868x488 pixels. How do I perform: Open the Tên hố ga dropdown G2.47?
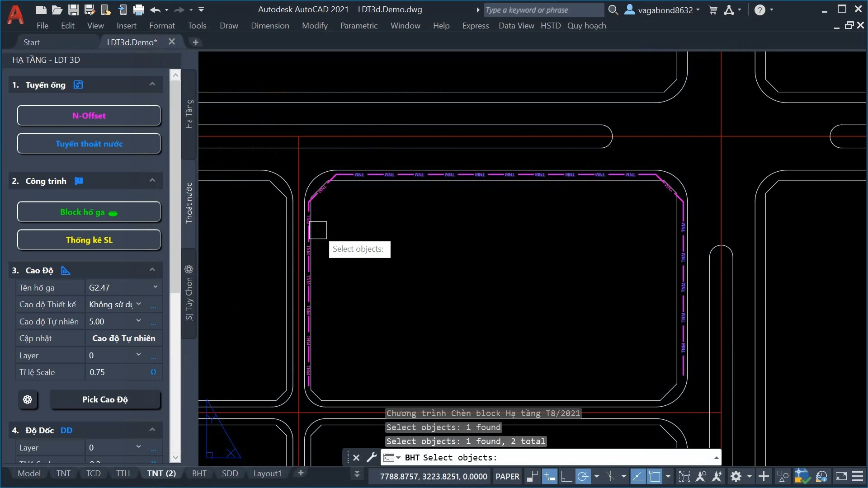155,286
